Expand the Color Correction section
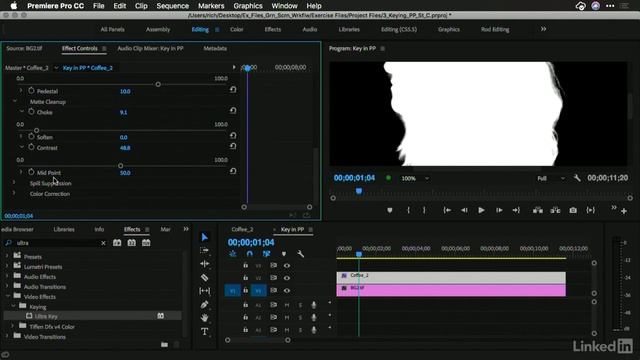This screenshot has height=360, width=640. click(14, 193)
